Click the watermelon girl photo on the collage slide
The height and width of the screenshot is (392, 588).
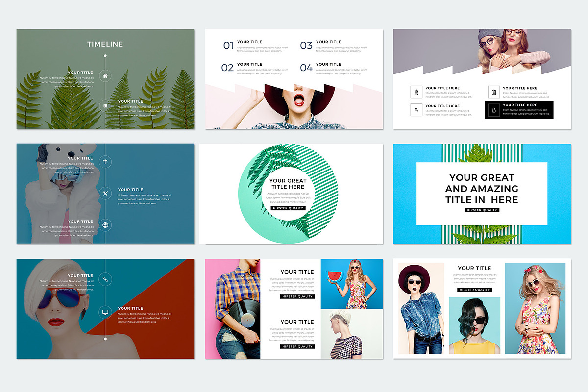pos(352,284)
